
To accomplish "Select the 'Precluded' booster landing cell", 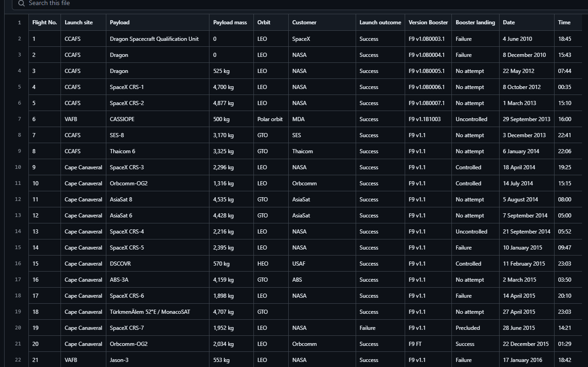I will click(467, 328).
